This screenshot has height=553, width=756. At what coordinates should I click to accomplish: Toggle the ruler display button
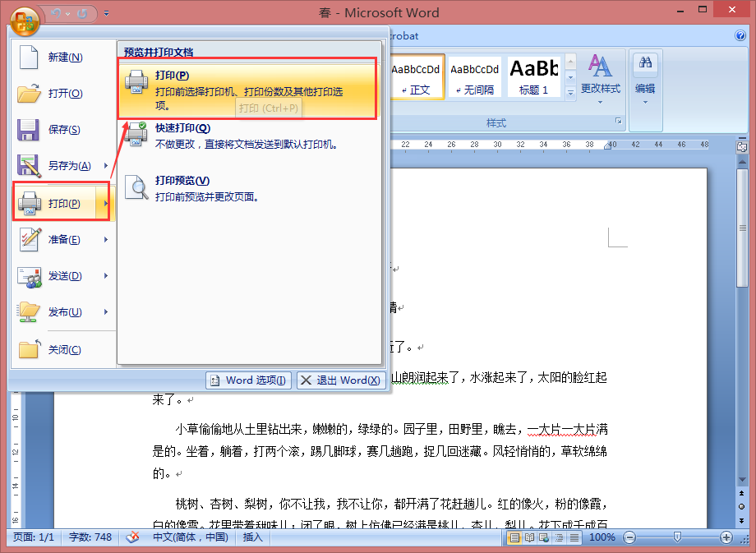point(742,147)
